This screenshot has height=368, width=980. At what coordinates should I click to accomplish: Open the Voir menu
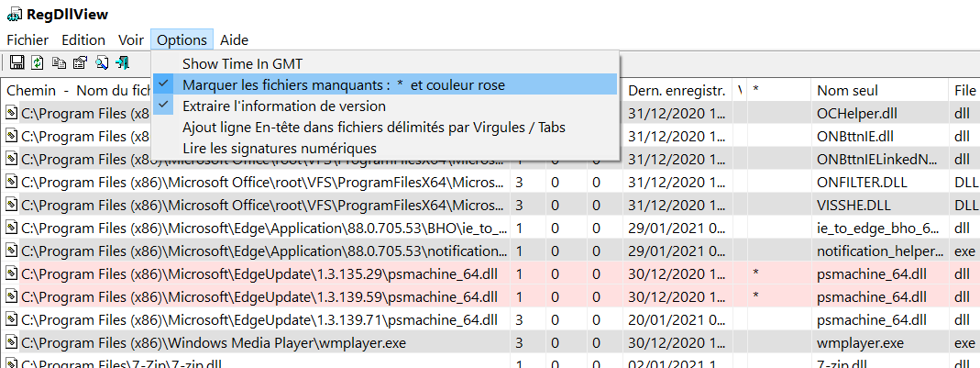pyautogui.click(x=131, y=40)
